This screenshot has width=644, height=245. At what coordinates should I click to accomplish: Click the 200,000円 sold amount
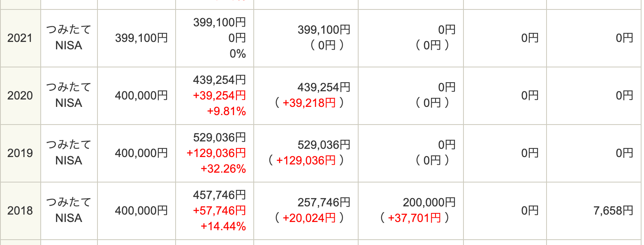click(x=429, y=202)
